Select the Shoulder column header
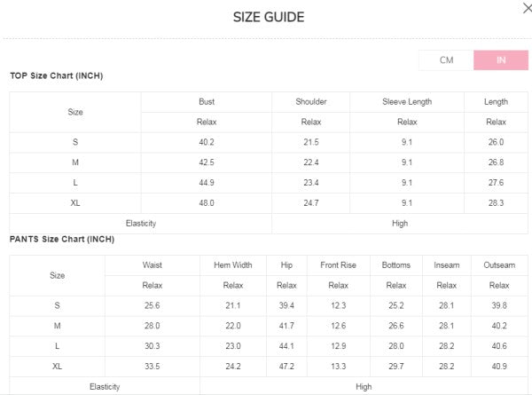The height and width of the screenshot is (395, 532). (x=310, y=102)
